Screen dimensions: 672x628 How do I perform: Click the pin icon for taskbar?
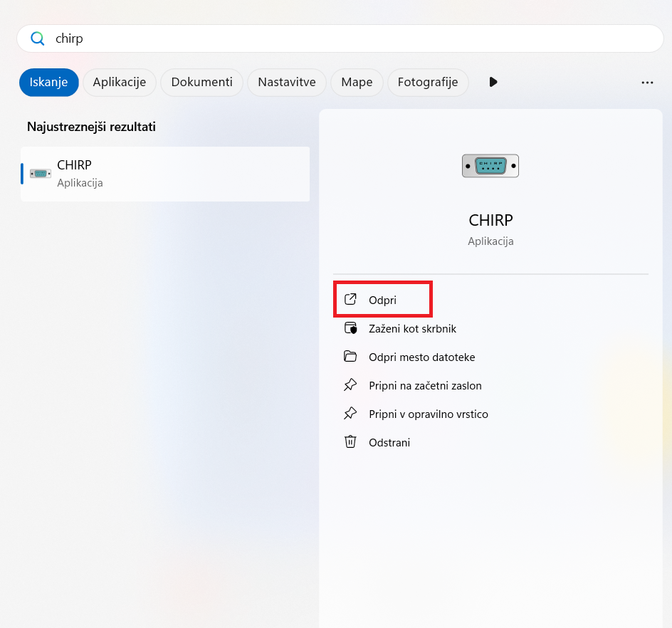pos(350,413)
